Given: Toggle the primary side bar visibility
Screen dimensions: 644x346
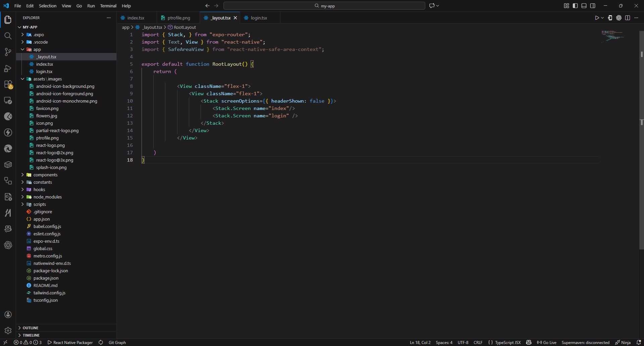Looking at the screenshot, I should tap(575, 6).
